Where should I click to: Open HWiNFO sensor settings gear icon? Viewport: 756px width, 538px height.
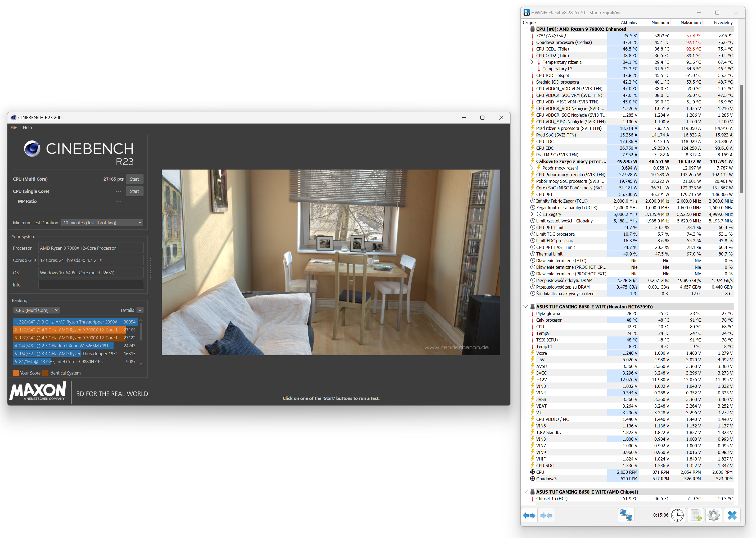click(x=714, y=515)
